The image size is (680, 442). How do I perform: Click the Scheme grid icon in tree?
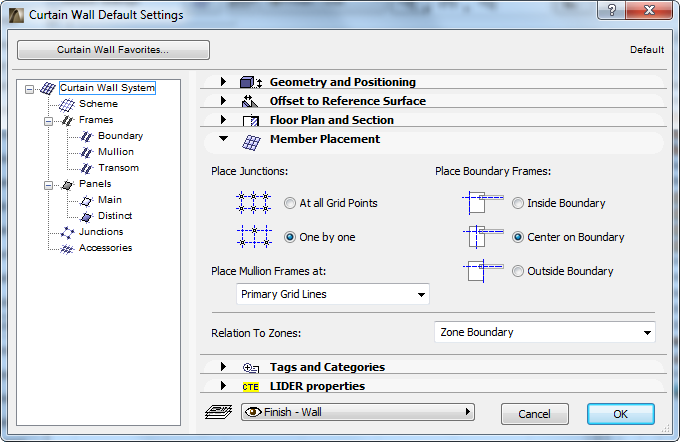point(67,105)
